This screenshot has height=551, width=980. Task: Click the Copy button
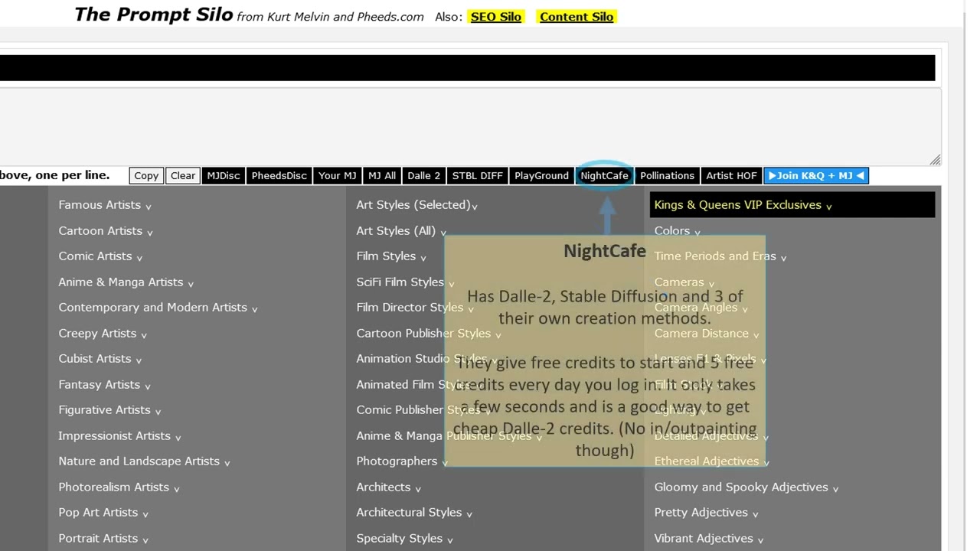click(x=146, y=176)
